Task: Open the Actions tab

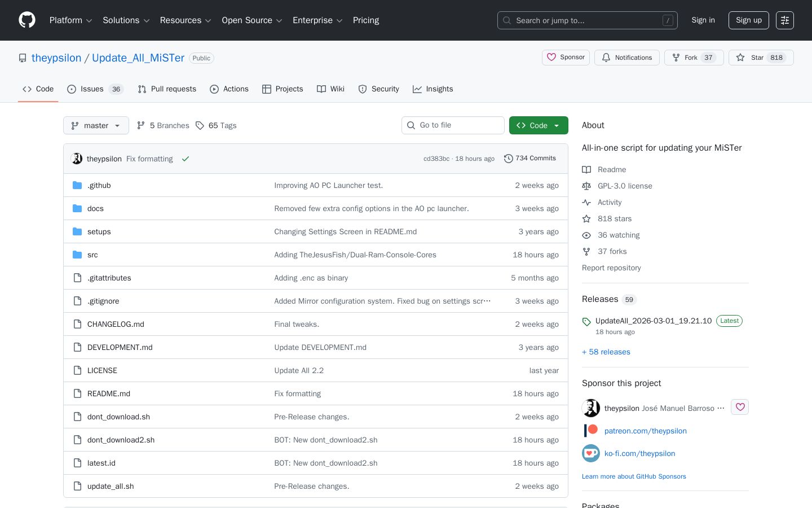Action: [x=229, y=89]
